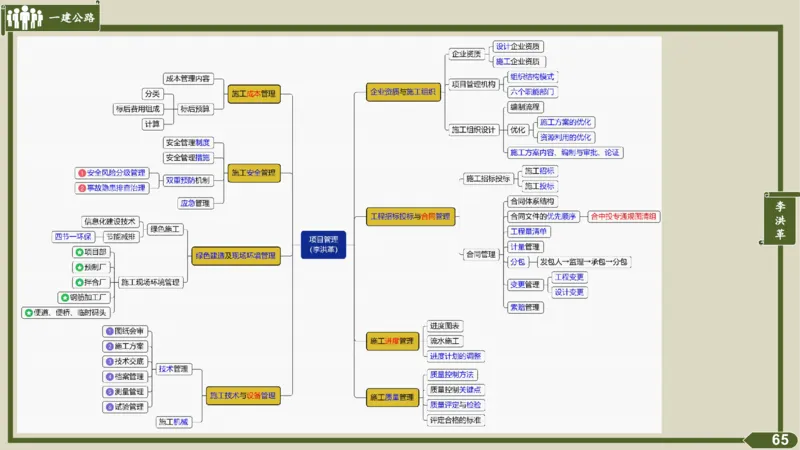
Task: Click the red number 2 priority marker
Action: (81, 187)
